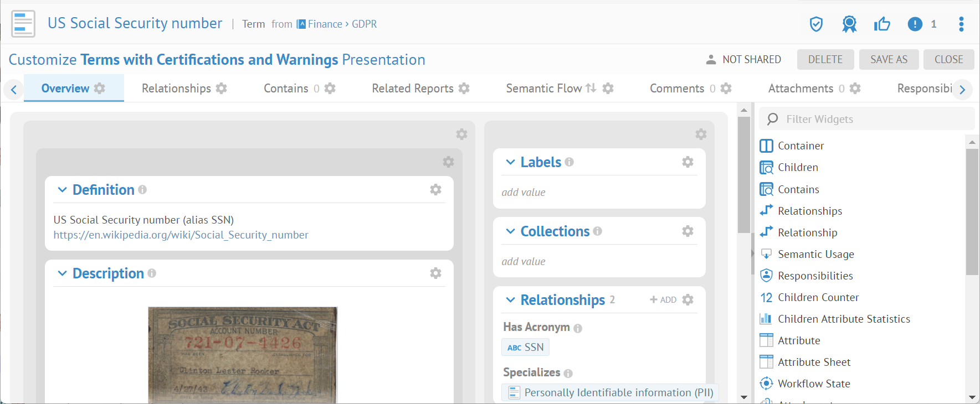This screenshot has width=980, height=404.
Task: Switch to the Related Reports tab
Action: coord(413,89)
